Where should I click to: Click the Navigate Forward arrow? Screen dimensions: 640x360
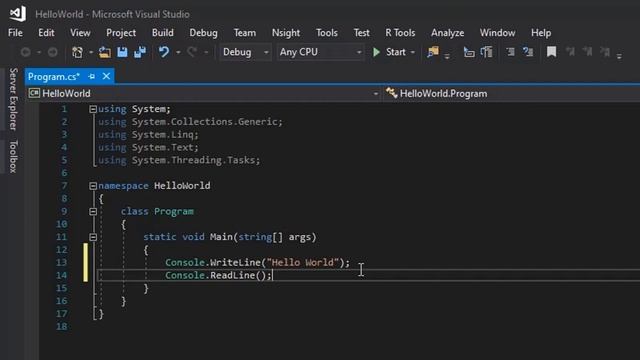[53, 52]
